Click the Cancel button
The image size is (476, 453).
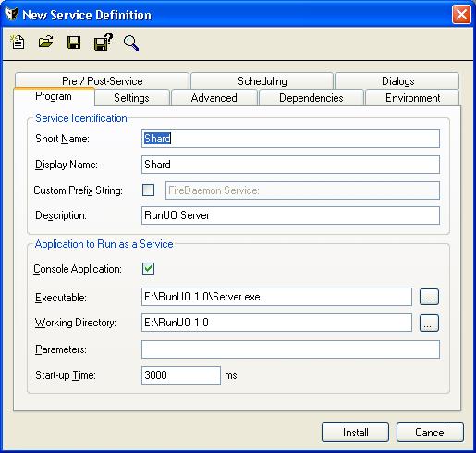[x=430, y=433]
